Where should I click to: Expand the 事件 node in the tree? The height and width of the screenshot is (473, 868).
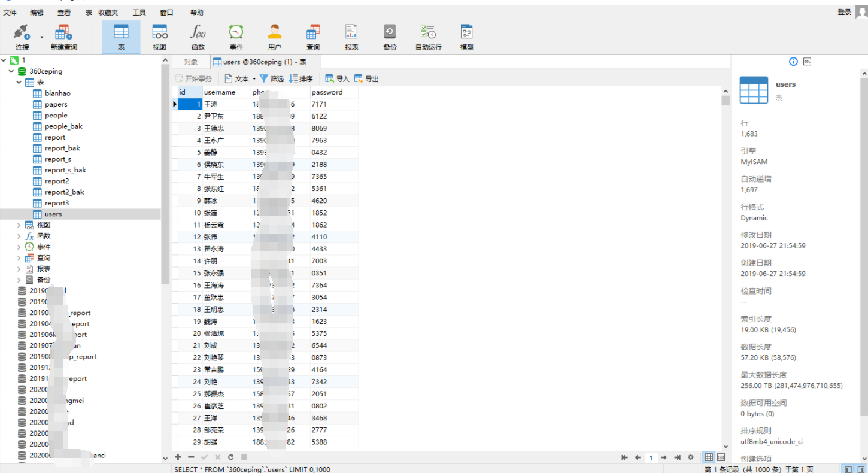coord(19,247)
